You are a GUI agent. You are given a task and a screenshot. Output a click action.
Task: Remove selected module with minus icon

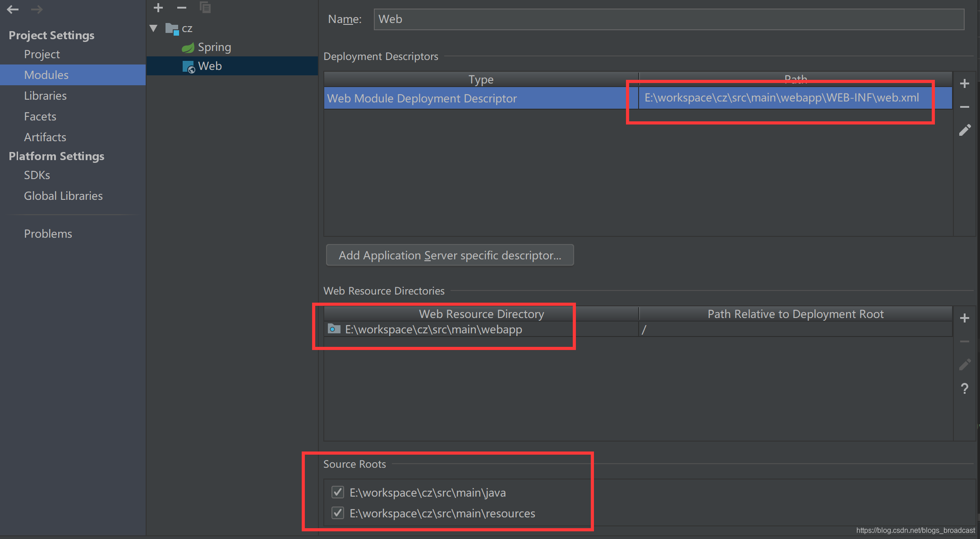182,8
